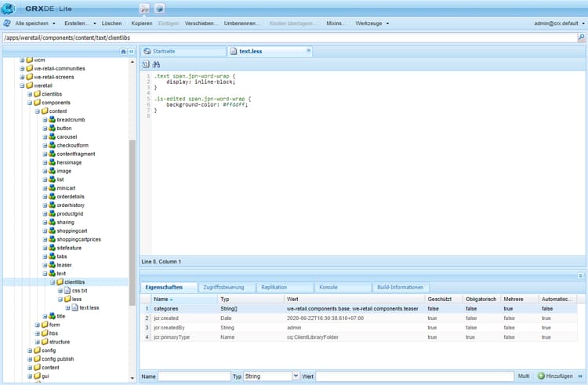588x385 pixels.
Task: Collapse the components tree node
Action: pyautogui.click(x=30, y=103)
